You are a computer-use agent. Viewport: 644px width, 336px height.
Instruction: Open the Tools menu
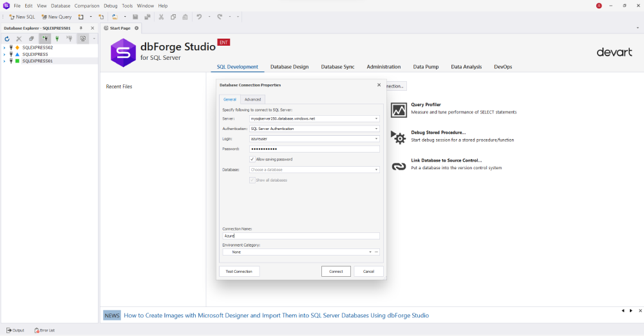[128, 6]
